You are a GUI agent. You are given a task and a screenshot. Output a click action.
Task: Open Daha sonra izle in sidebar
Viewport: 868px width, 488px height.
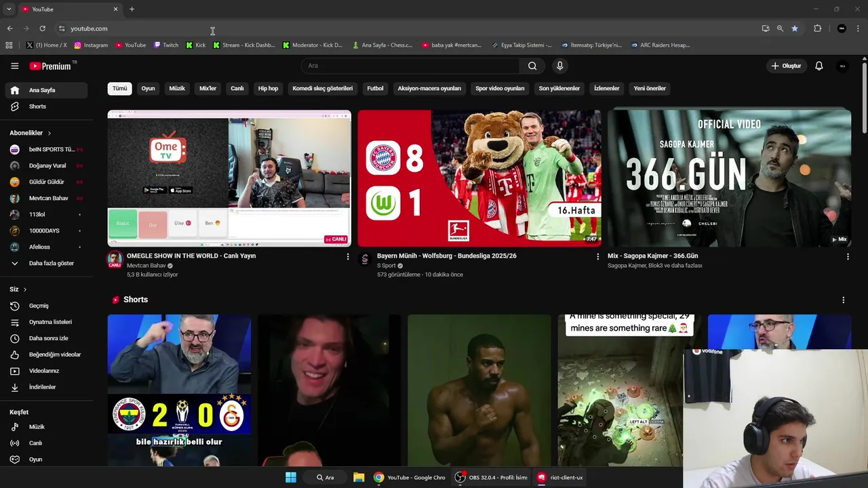(x=46, y=338)
